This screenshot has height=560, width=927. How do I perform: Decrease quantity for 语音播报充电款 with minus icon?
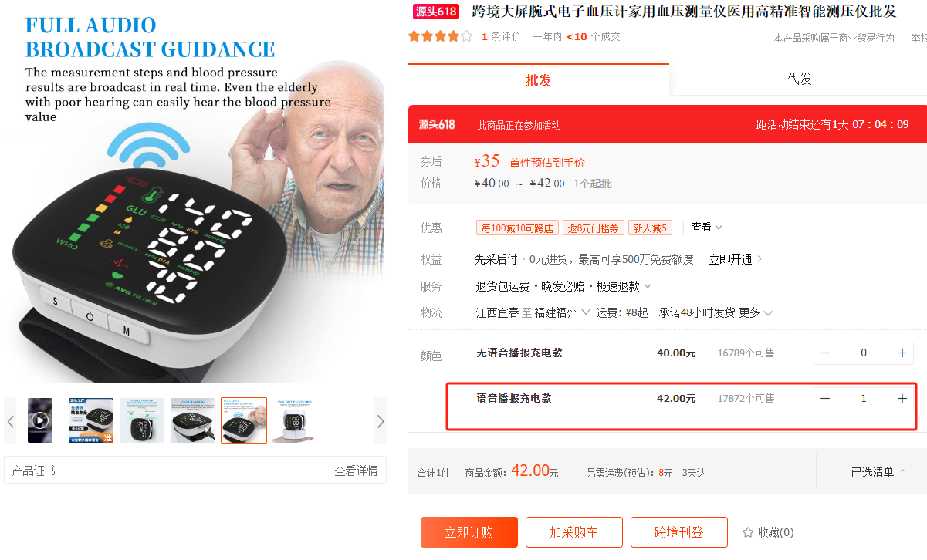pyautogui.click(x=825, y=399)
